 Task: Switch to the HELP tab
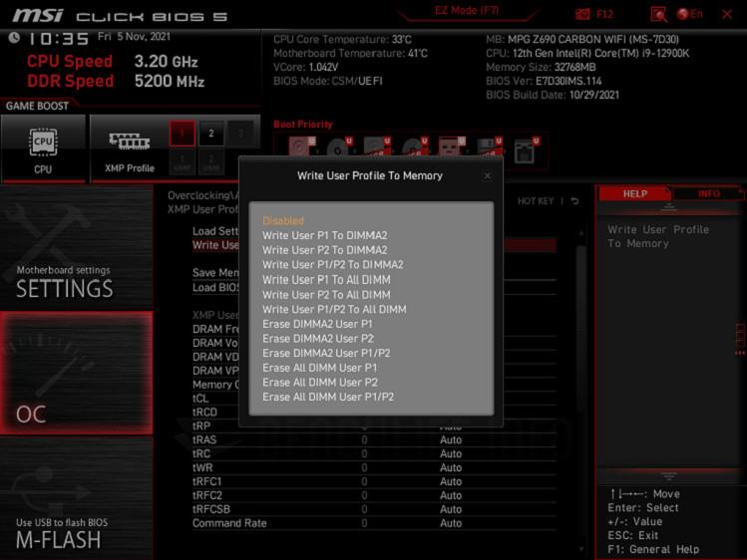(635, 193)
